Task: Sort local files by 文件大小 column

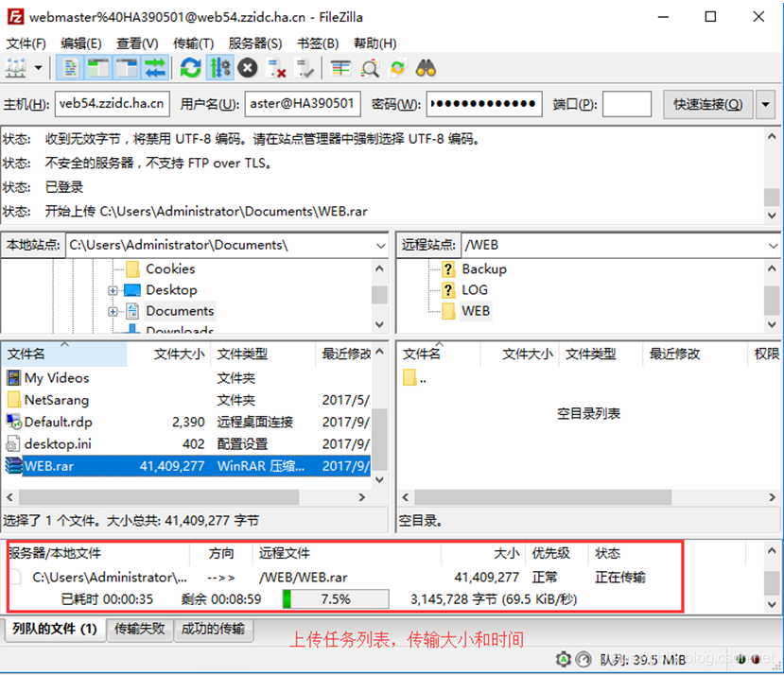Action: pyautogui.click(x=168, y=354)
